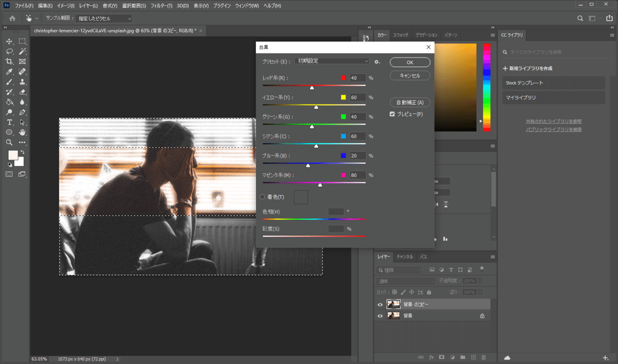
Task: Select the Eraser tool
Action: 22,92
